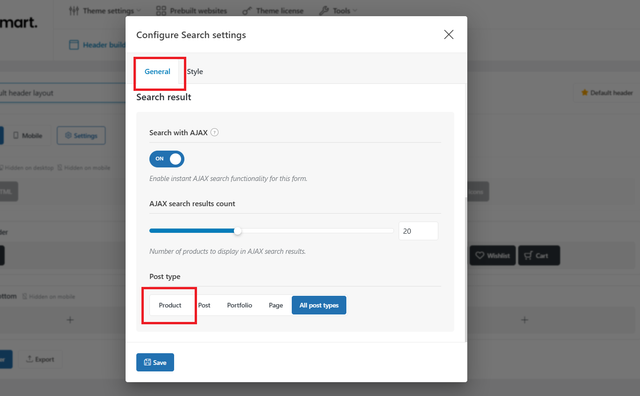Image resolution: width=640 pixels, height=396 pixels.
Task: Close the Configure Search settings dialog
Action: click(x=449, y=35)
